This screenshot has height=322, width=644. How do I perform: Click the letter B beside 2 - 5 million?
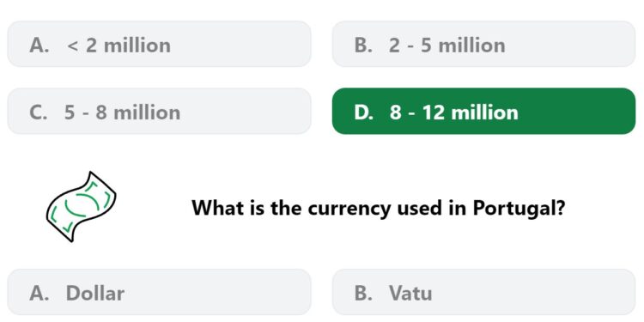[x=363, y=46]
